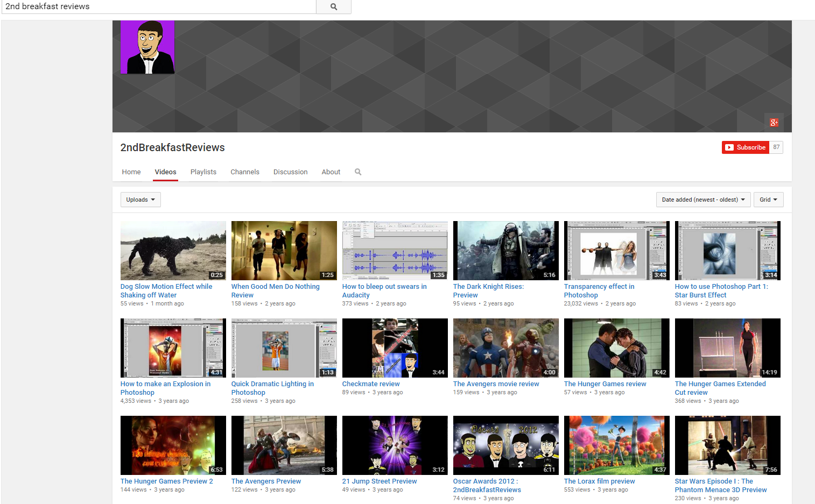Viewport: 815px width, 504px height.
Task: Open the Grid view dropdown
Action: coord(768,200)
